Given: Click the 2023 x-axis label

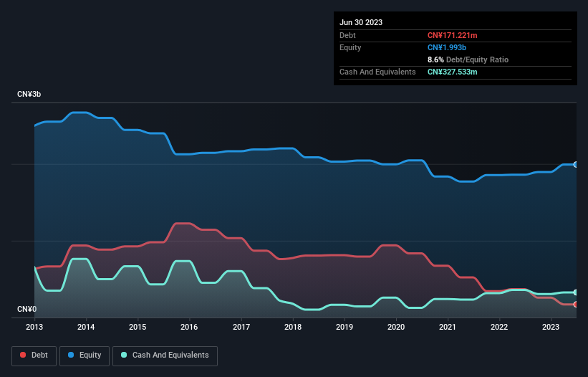Looking at the screenshot, I should click(x=551, y=327).
